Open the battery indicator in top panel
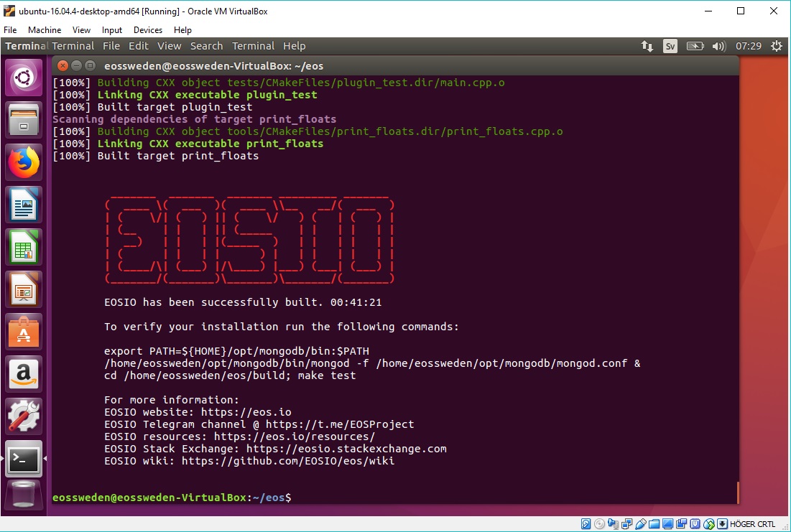This screenshot has width=791, height=532. coord(695,47)
